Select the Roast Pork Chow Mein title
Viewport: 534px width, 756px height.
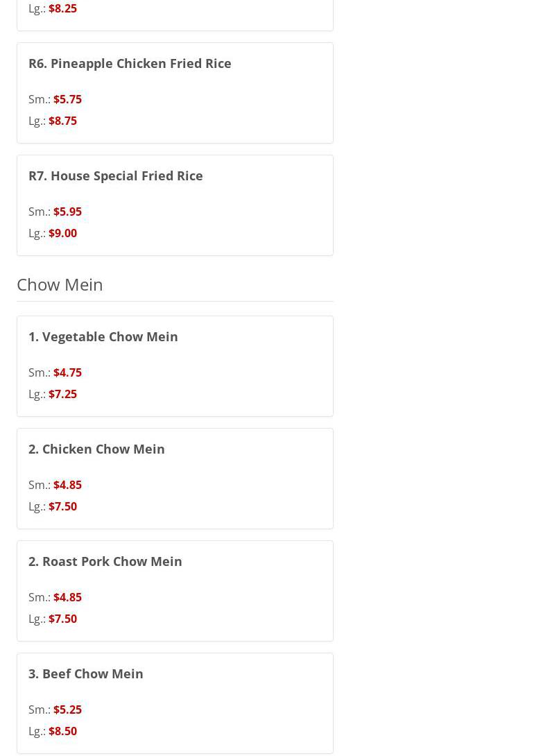105,561
